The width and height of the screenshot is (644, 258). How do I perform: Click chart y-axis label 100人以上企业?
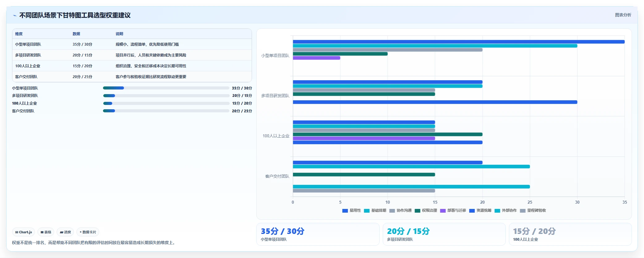click(276, 136)
